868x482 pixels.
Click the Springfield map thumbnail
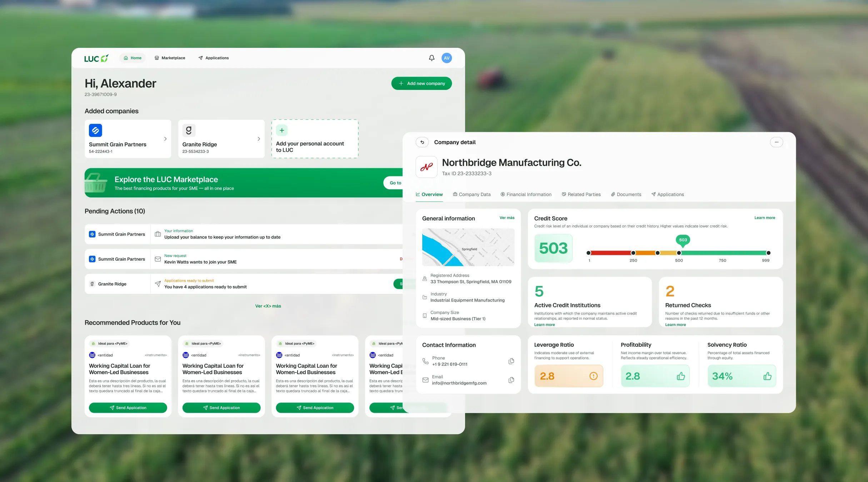tap(468, 247)
